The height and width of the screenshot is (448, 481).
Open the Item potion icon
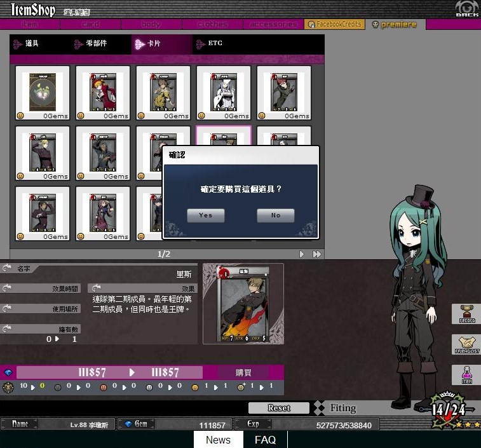point(466,374)
